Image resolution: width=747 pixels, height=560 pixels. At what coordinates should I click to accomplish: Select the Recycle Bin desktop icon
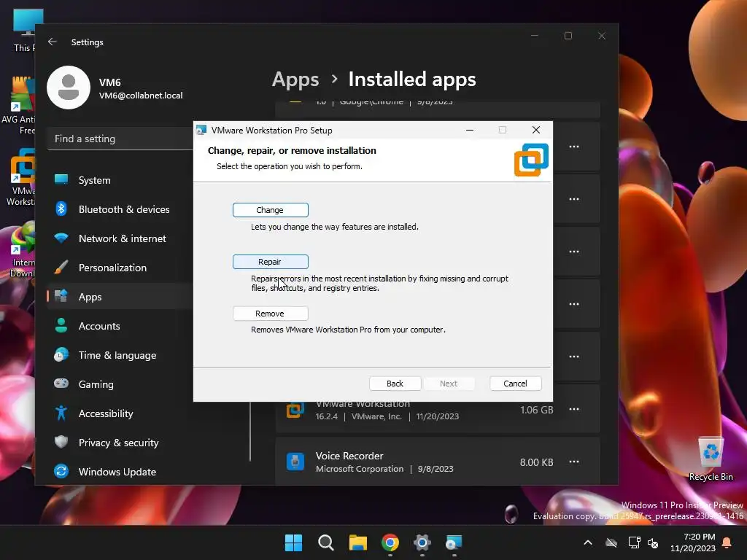(x=711, y=459)
